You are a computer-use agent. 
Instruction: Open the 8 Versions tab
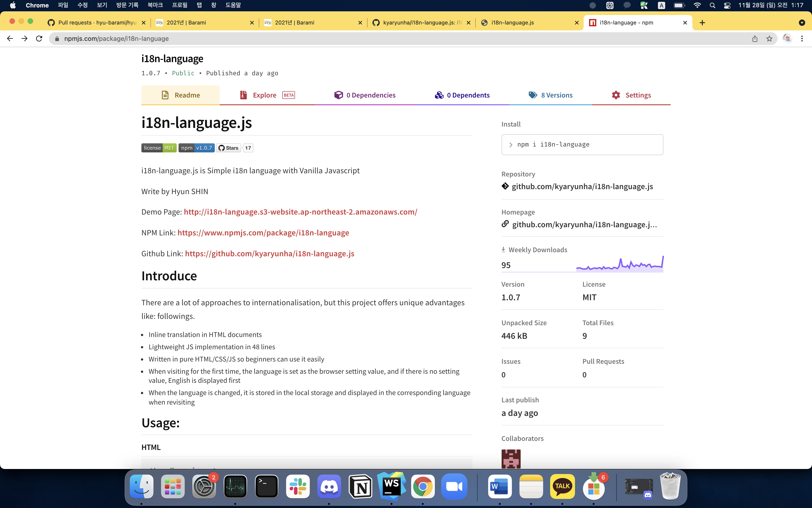[551, 95]
